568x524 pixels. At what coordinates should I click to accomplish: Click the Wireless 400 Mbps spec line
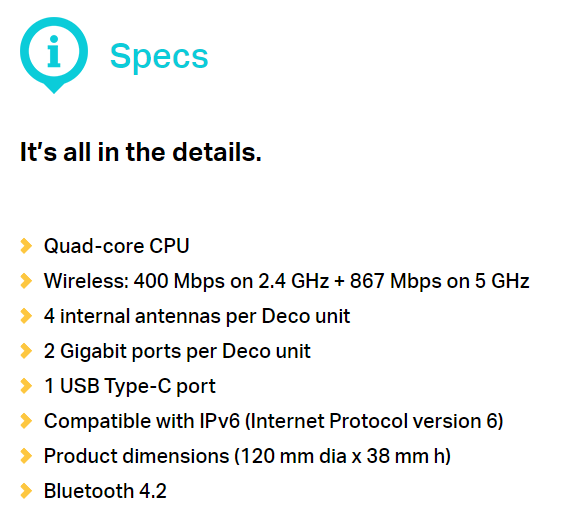pos(287,281)
